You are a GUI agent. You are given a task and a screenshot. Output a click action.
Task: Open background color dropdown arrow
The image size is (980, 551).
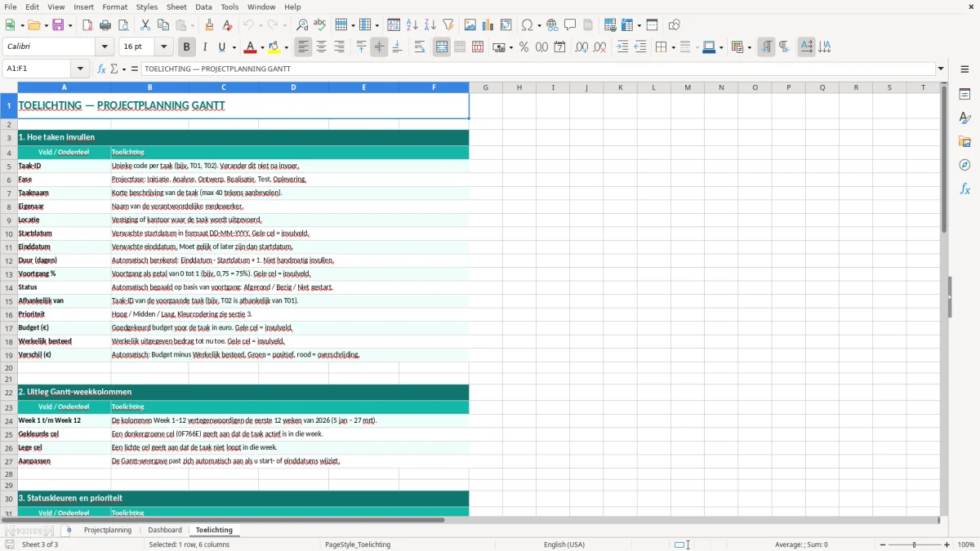coord(286,47)
